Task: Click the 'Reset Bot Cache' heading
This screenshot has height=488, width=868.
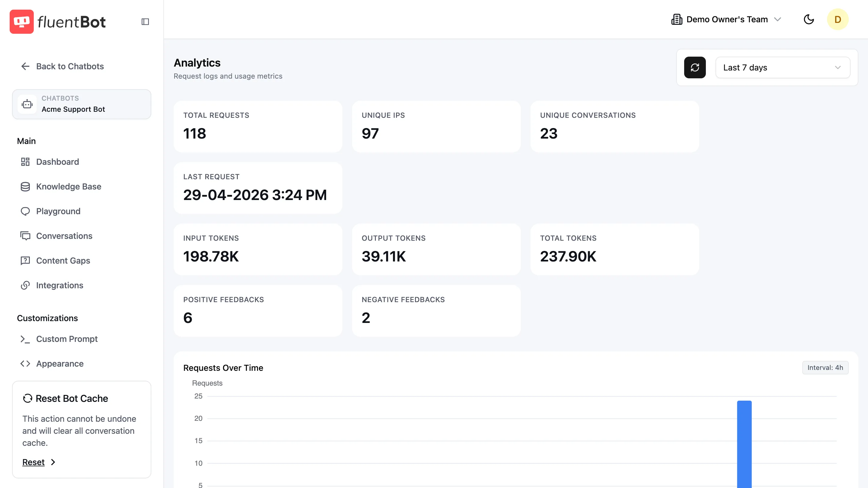Action: click(72, 399)
